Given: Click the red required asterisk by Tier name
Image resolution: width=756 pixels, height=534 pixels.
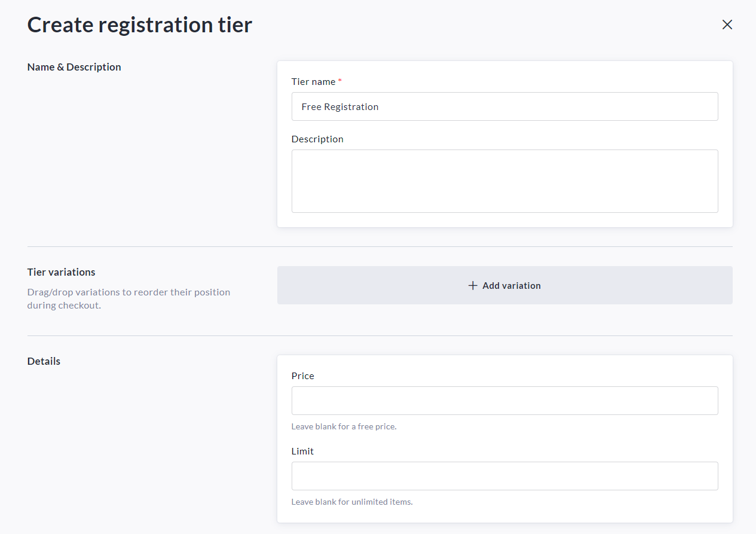Looking at the screenshot, I should tap(340, 81).
